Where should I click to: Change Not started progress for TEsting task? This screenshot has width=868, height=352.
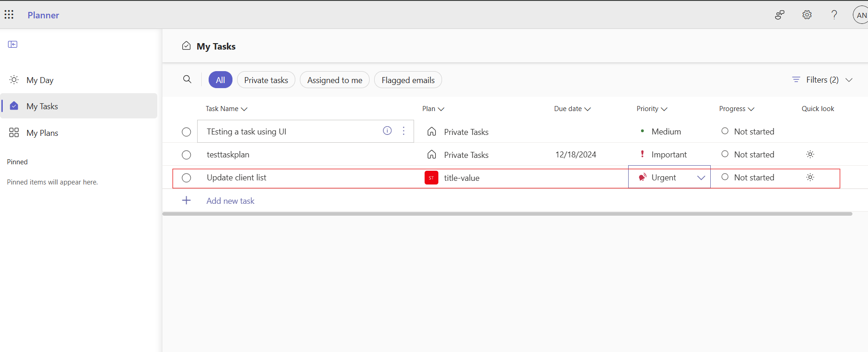coord(748,132)
